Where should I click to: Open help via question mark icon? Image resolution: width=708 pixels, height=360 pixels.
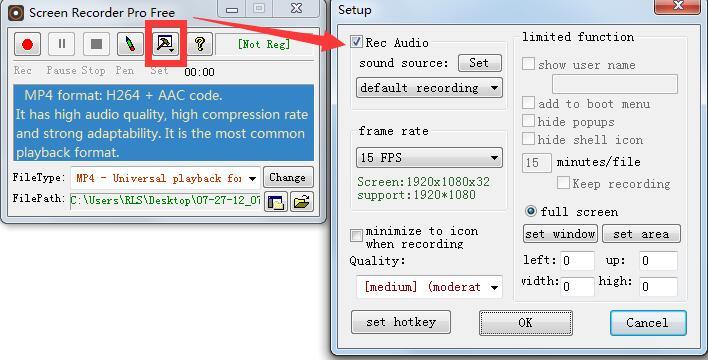tap(200, 44)
